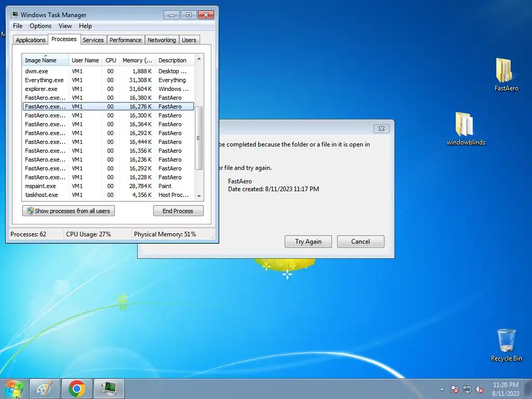Select FastAero process using 16,364 K

pos(108,124)
